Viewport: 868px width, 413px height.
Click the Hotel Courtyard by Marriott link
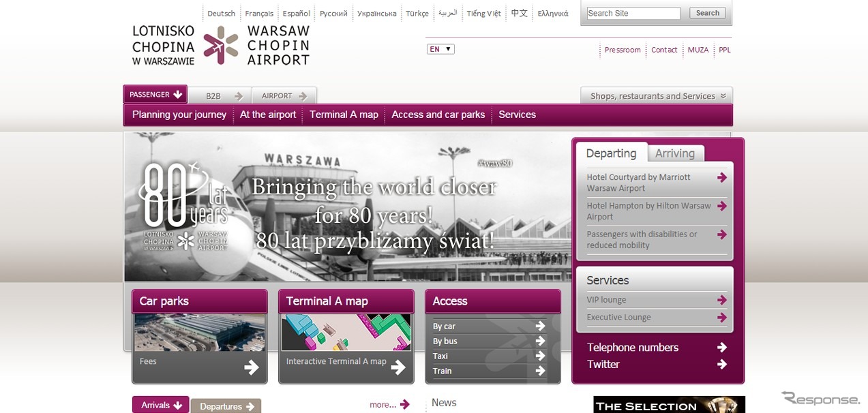pyautogui.click(x=639, y=183)
